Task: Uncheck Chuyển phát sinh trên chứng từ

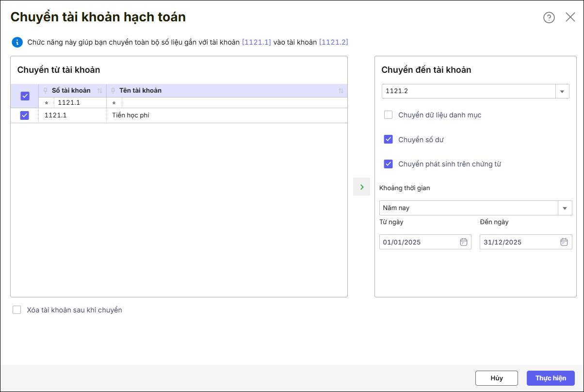Action: click(x=388, y=164)
